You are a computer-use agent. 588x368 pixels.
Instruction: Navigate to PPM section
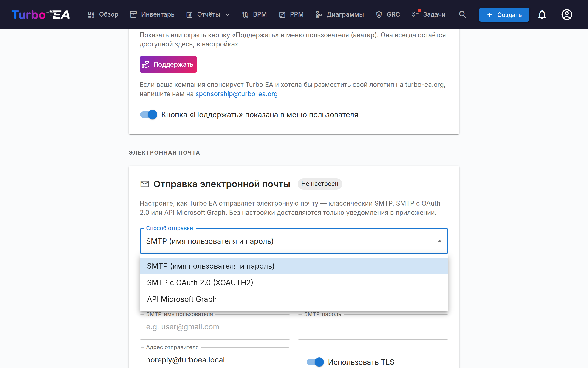pos(291,14)
